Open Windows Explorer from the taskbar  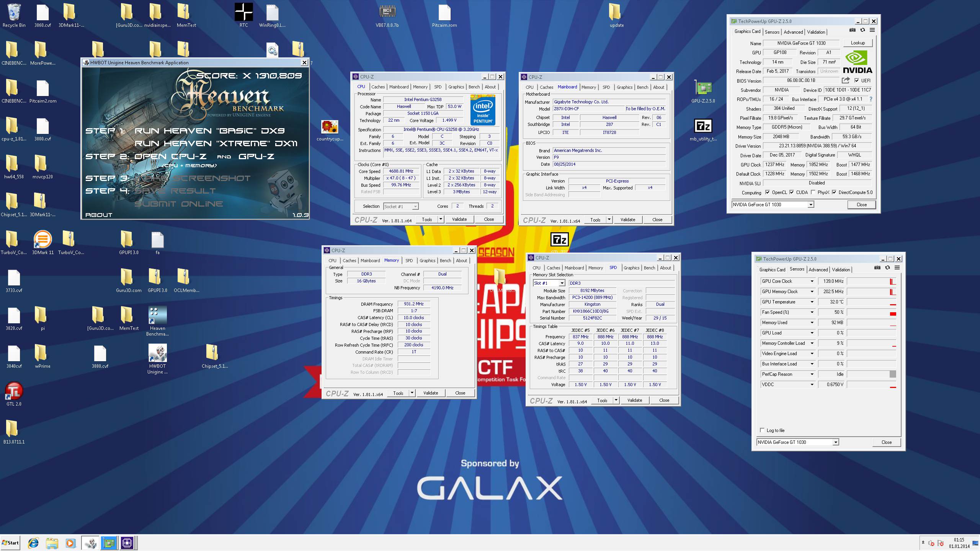[x=52, y=543]
